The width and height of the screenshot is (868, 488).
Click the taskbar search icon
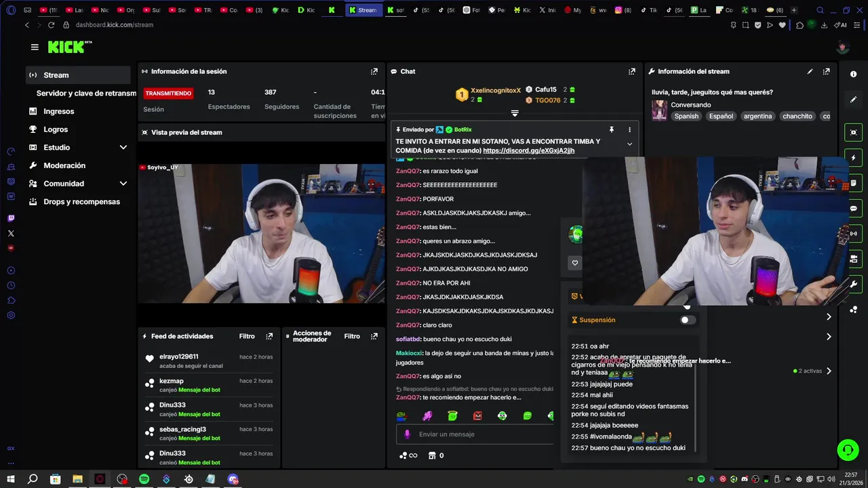(33, 479)
